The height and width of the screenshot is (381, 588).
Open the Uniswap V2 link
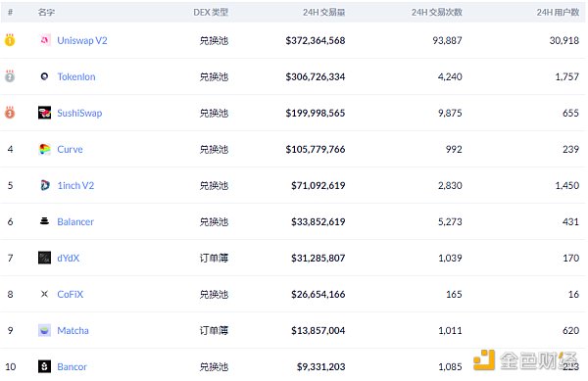pos(82,40)
